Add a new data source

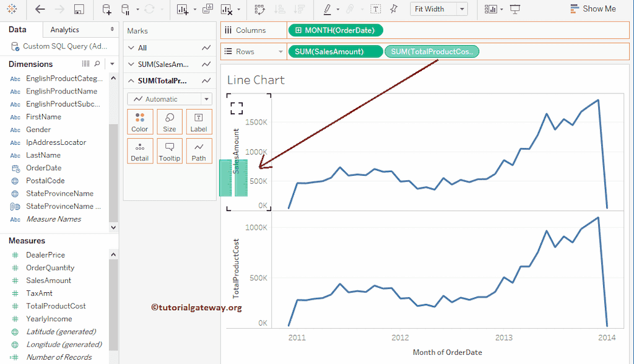[106, 9]
